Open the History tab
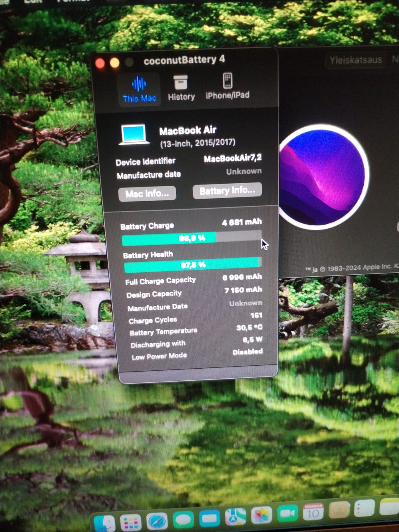Viewport: 399px width, 532px height. (181, 88)
